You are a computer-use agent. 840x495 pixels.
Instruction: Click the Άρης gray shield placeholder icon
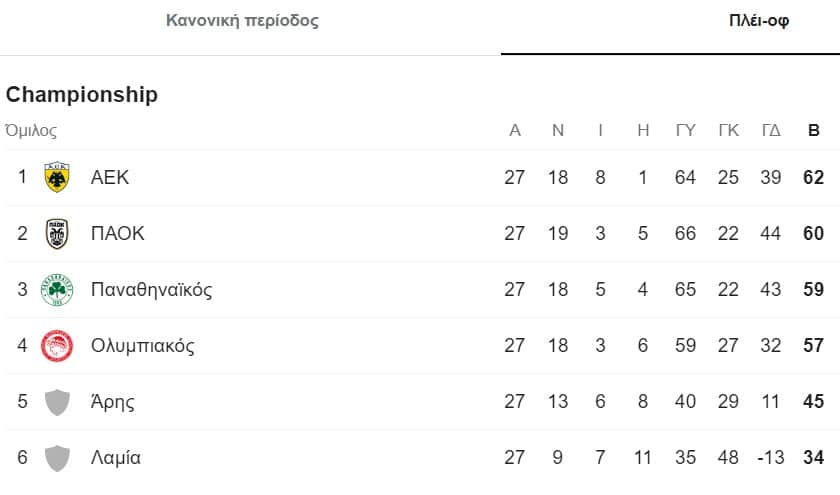click(x=57, y=402)
